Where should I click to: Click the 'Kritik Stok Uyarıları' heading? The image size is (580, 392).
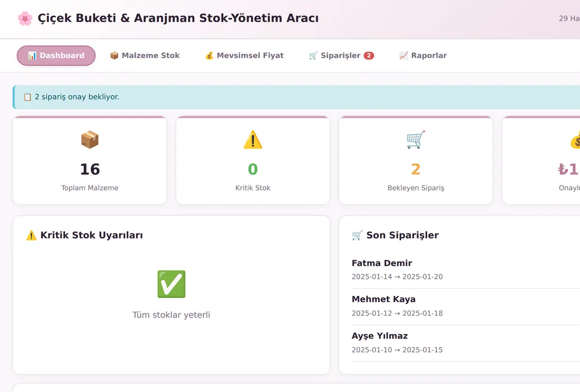92,235
